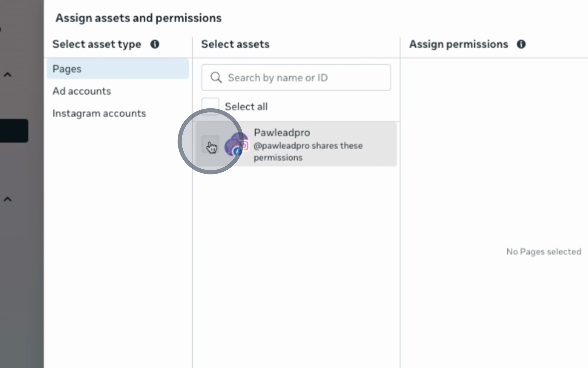Check the Pawleadpro page checkbox
Image resolution: width=588 pixels, height=368 pixels.
coord(210,144)
